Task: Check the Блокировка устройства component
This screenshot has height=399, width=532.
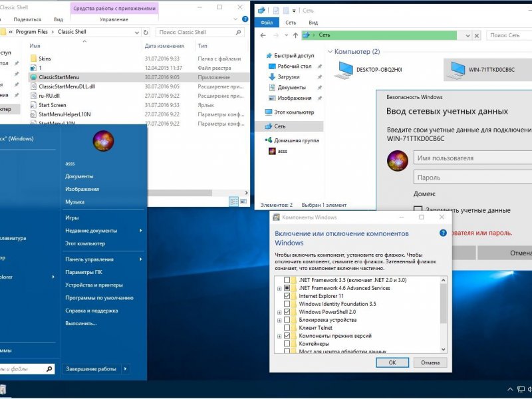Action: [287, 320]
